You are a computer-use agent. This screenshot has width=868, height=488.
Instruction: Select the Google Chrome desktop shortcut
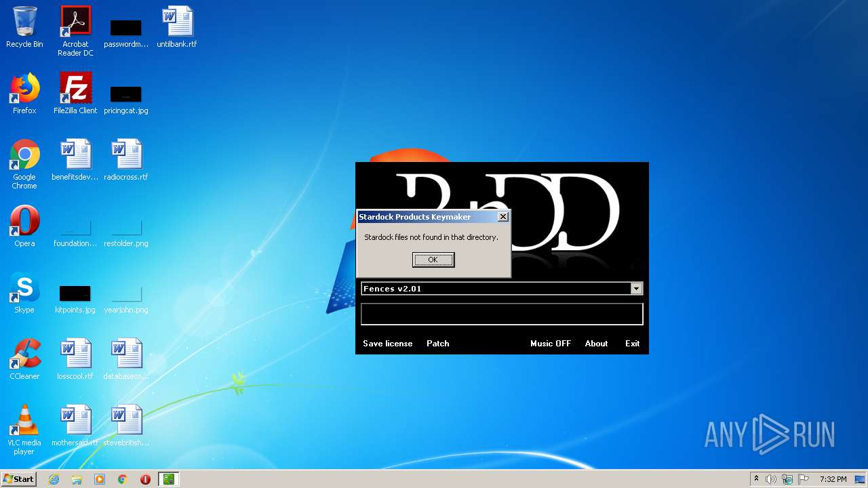24,165
